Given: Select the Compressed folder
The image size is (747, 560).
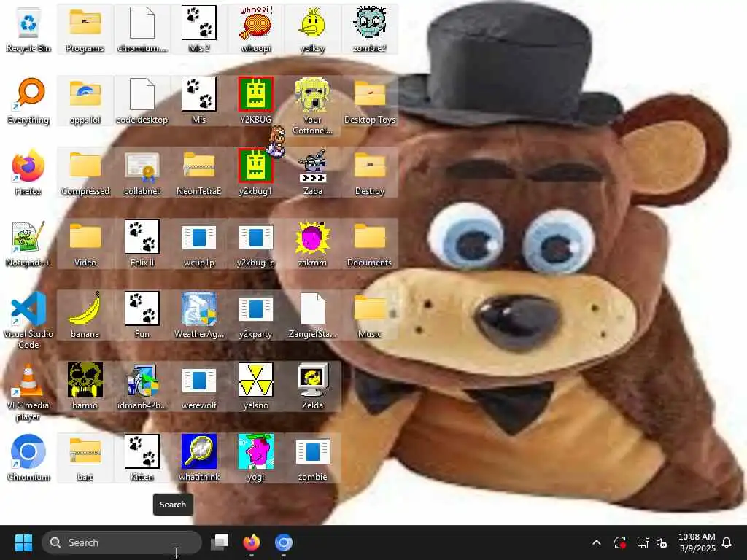Looking at the screenshot, I should [85, 171].
